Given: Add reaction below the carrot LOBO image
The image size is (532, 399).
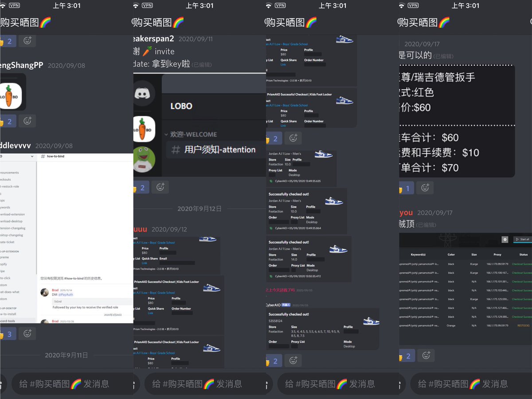Looking at the screenshot, I should 27,121.
